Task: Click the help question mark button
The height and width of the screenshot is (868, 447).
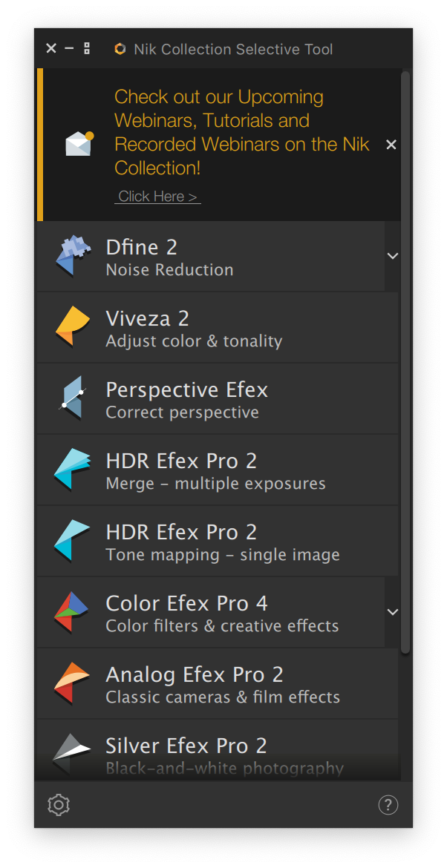Action: (388, 804)
